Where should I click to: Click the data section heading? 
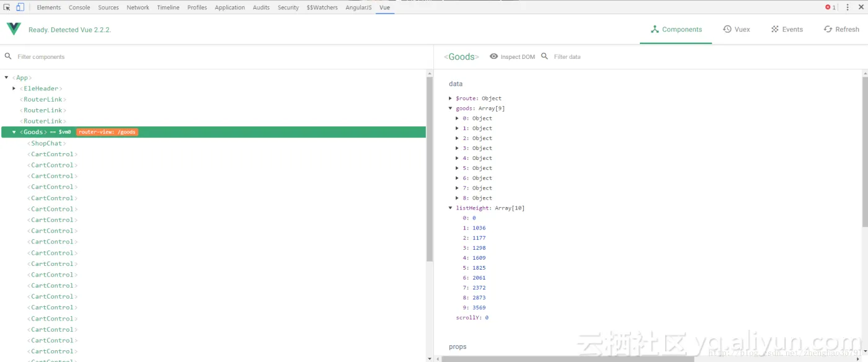[456, 84]
